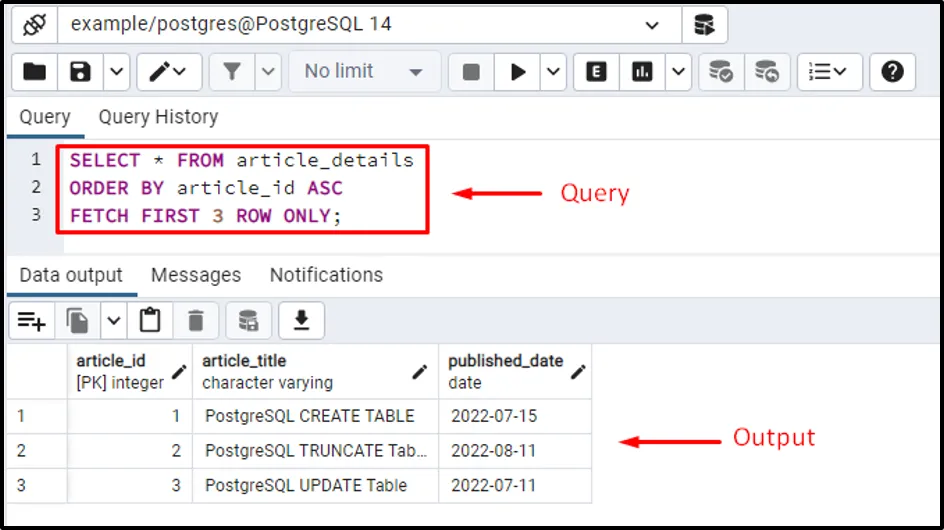Click the filter funnel icon
This screenshot has height=530, width=944.
pos(232,71)
